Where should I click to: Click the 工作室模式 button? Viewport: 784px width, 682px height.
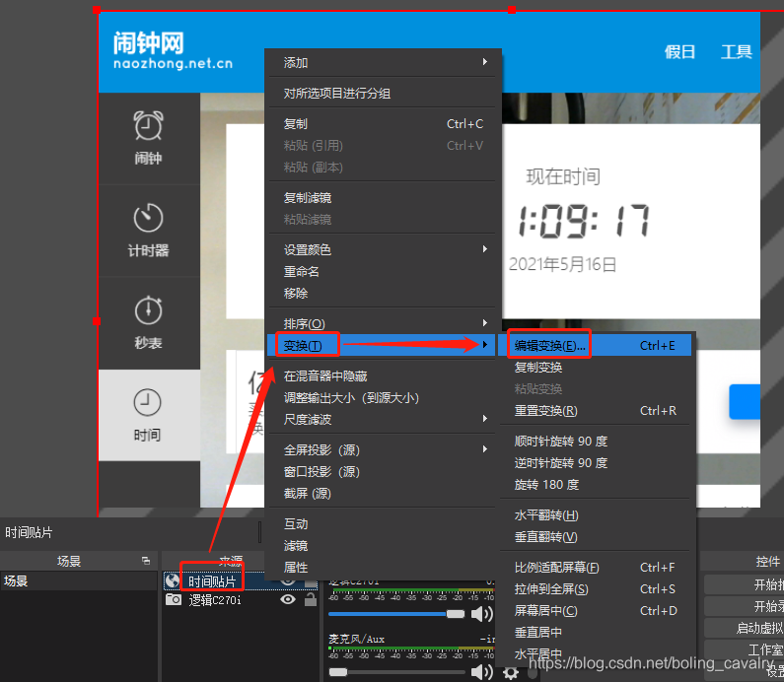[744, 649]
